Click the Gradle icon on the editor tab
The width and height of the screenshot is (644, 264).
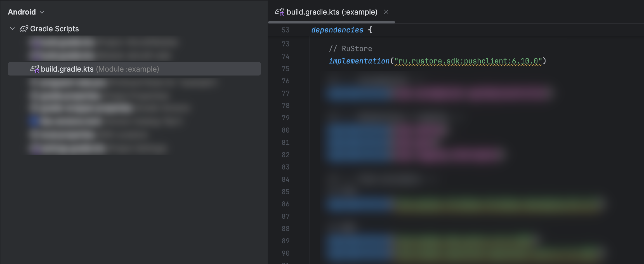(x=279, y=12)
